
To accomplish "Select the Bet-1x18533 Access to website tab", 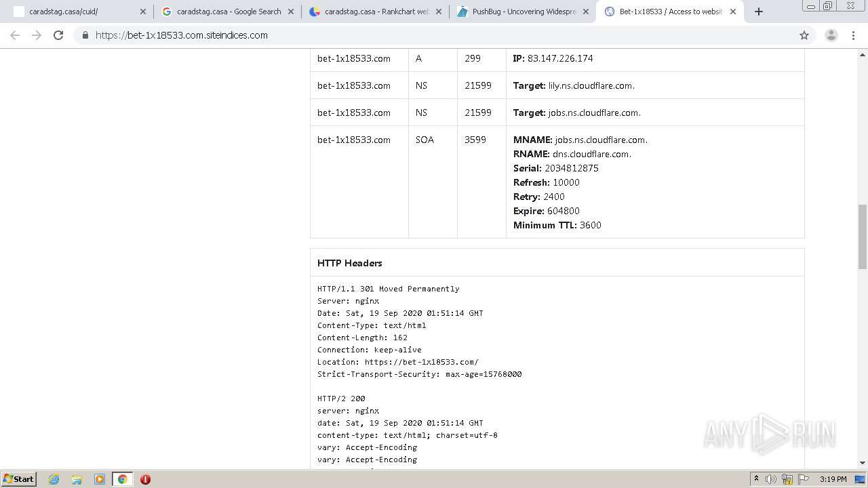I will point(670,12).
